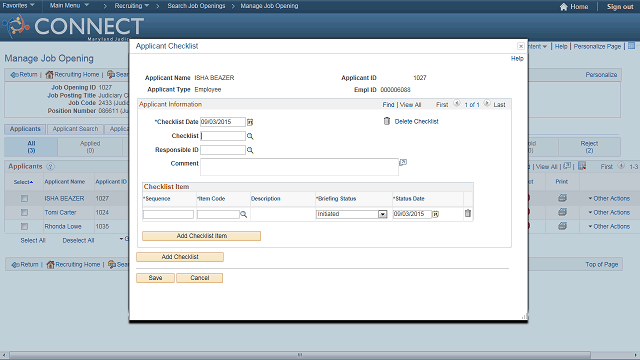Image resolution: width=640 pixels, height=360 pixels.
Task: Expand Other Actions for Tomi Carter
Action: pos(609,213)
